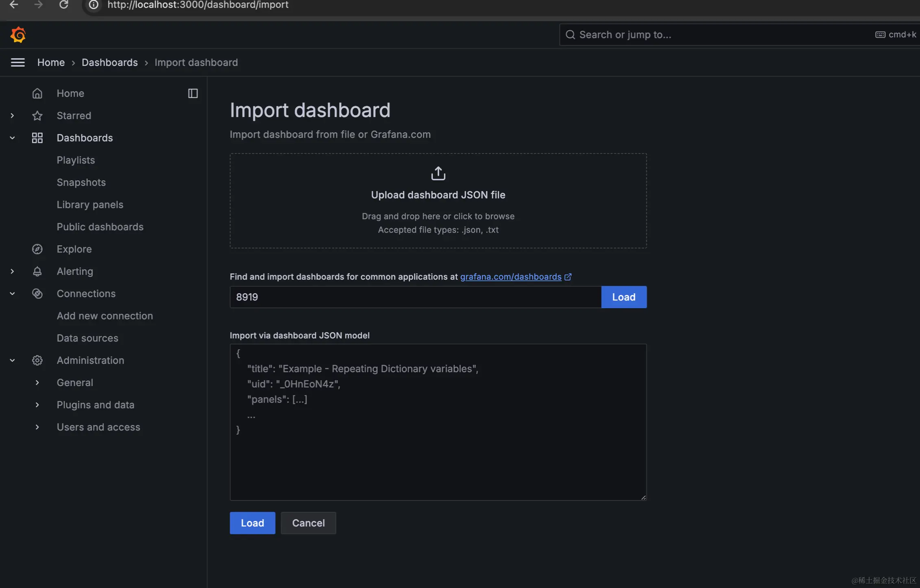Image resolution: width=920 pixels, height=588 pixels.
Task: Go to Dashboards in the breadcrumb
Action: point(109,63)
